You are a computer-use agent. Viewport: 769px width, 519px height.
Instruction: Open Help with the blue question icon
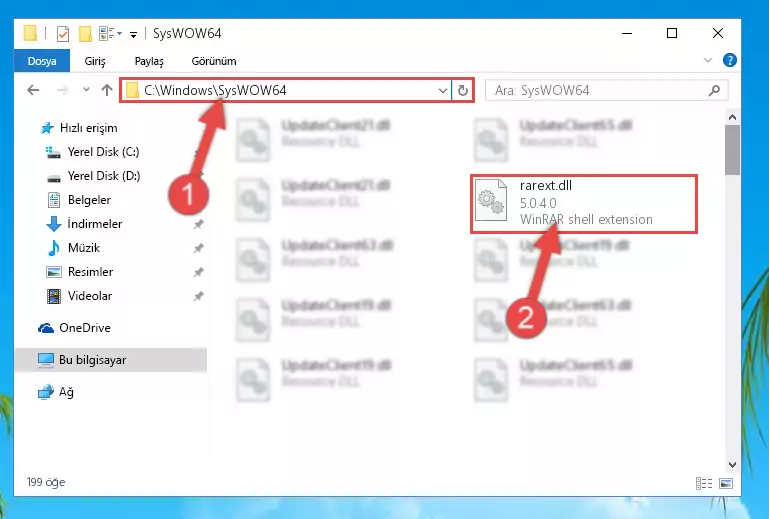(729, 60)
